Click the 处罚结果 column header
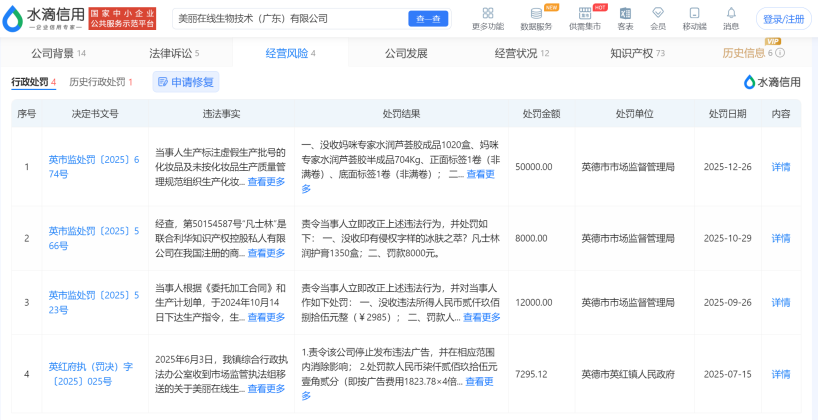The height and width of the screenshot is (420, 818). point(401,114)
